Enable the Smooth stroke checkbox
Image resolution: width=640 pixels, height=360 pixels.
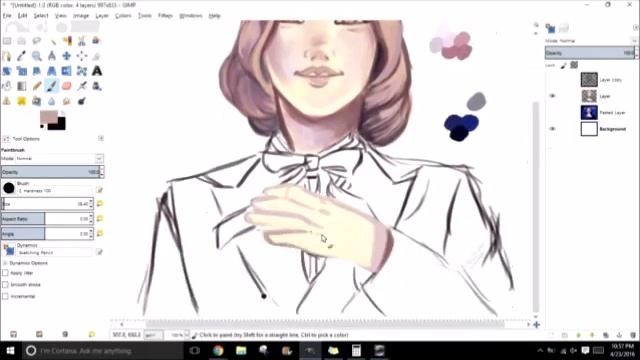(x=5, y=284)
